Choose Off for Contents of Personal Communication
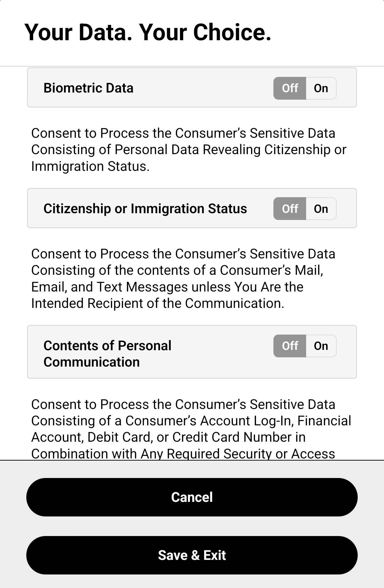This screenshot has height=588, width=384. click(290, 346)
